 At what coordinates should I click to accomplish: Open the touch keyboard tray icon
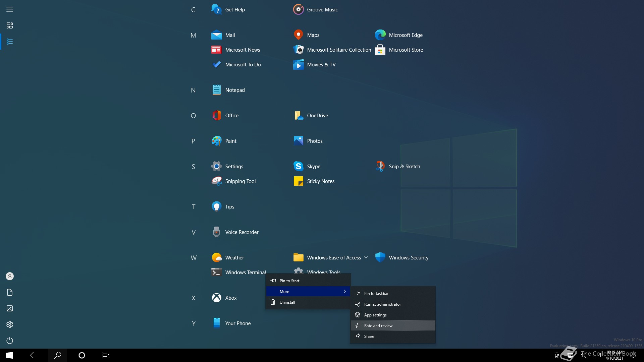click(x=597, y=355)
